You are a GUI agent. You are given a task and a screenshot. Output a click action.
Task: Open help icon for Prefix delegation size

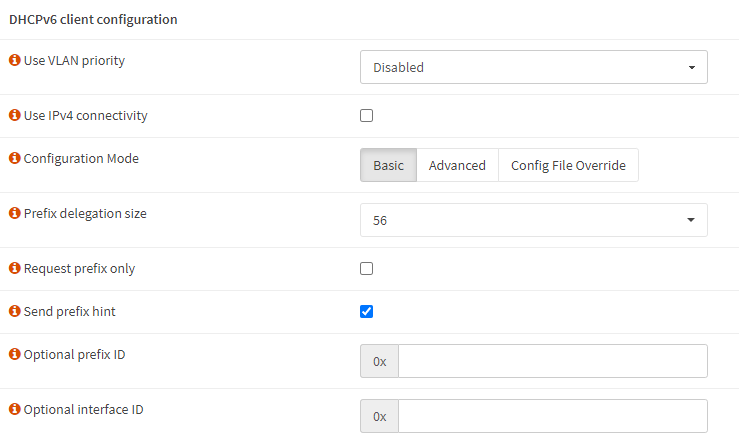click(15, 213)
